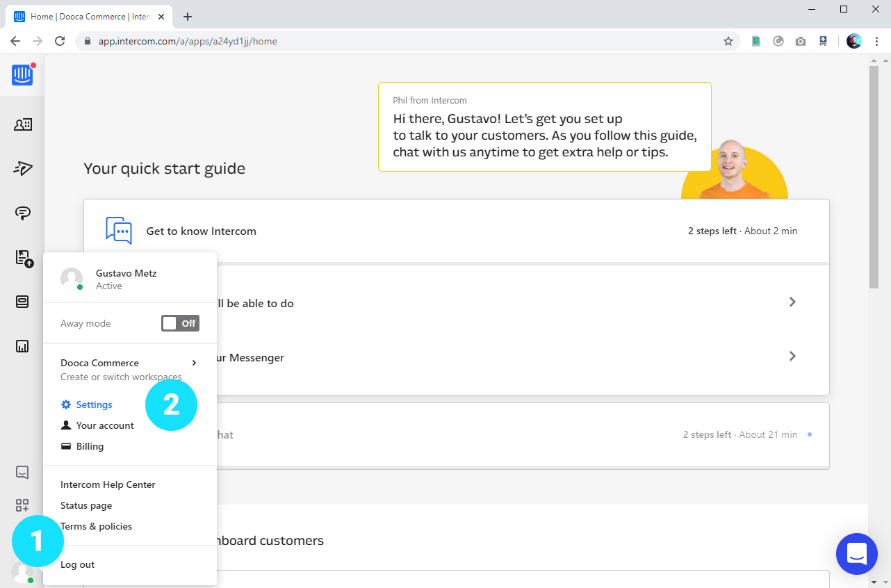Bookmark this page with the star icon
Viewport: 891px width, 588px height.
pos(728,41)
